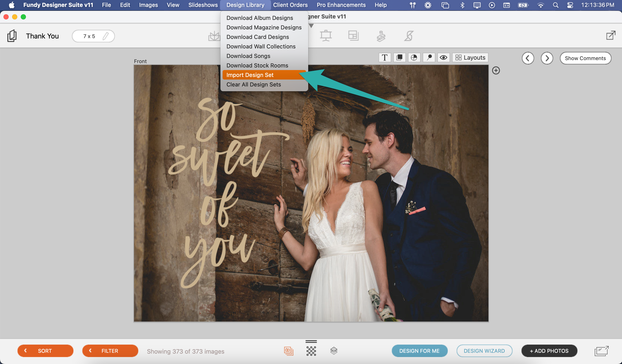Open the album designer book icon

pyautogui.click(x=214, y=36)
